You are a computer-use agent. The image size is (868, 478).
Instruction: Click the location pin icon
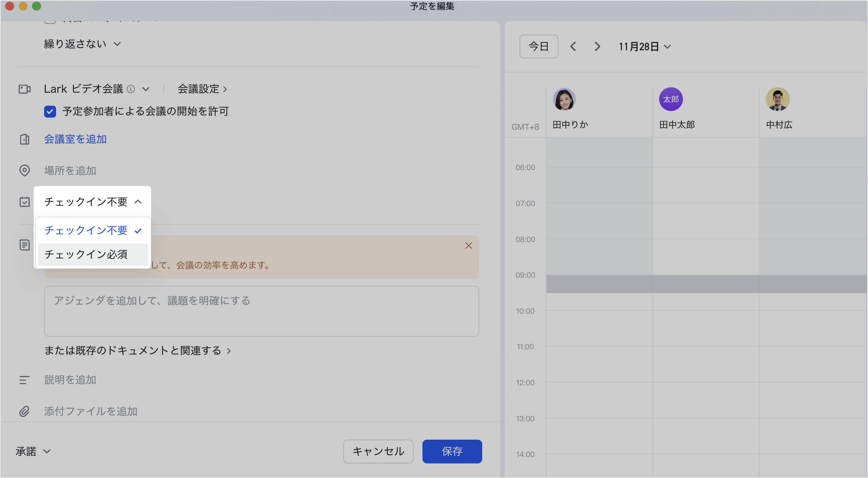coord(24,170)
